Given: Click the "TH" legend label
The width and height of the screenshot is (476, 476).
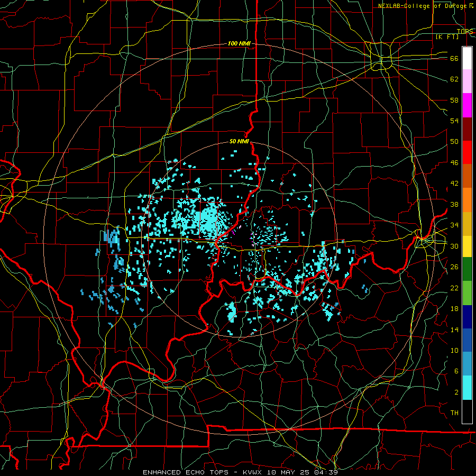Looking at the screenshot, I should pyautogui.click(x=454, y=413).
